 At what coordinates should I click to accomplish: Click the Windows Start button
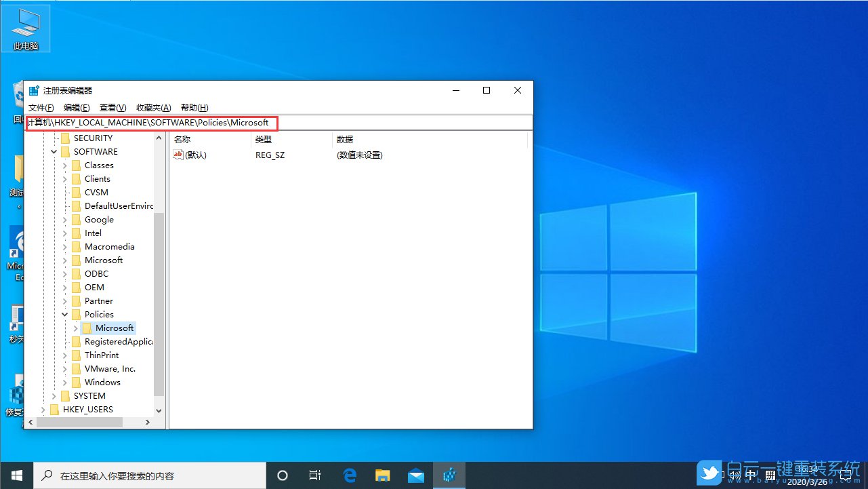pyautogui.click(x=16, y=475)
